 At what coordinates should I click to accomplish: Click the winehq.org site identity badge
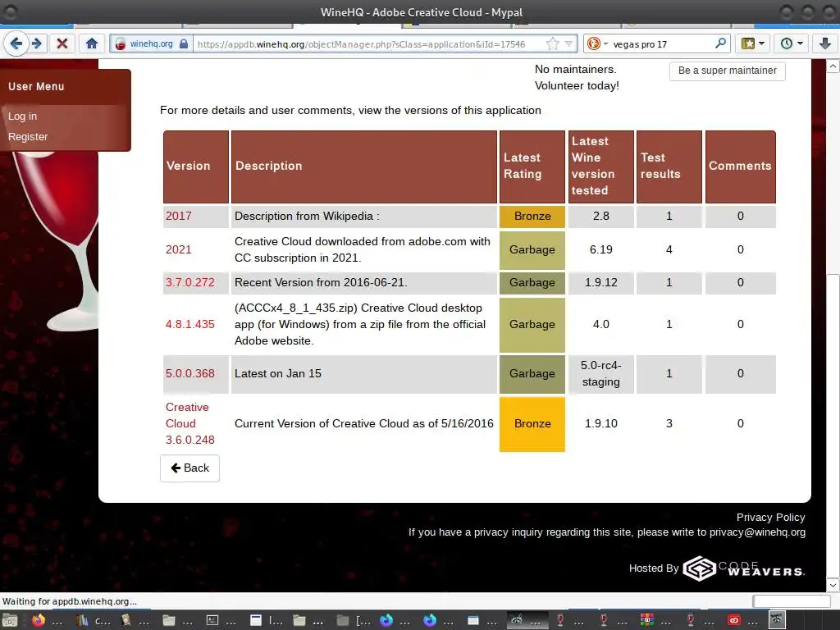151,44
